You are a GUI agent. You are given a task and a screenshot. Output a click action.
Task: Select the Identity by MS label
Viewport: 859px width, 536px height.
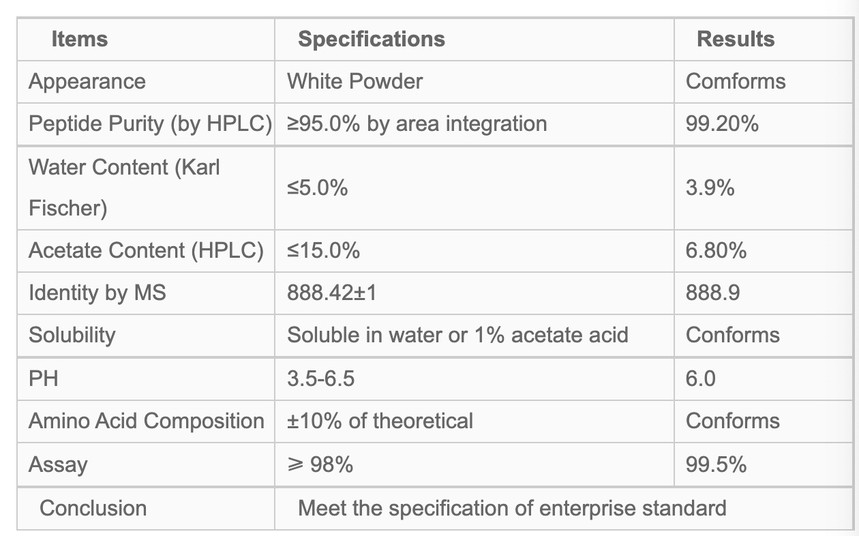tap(97, 294)
